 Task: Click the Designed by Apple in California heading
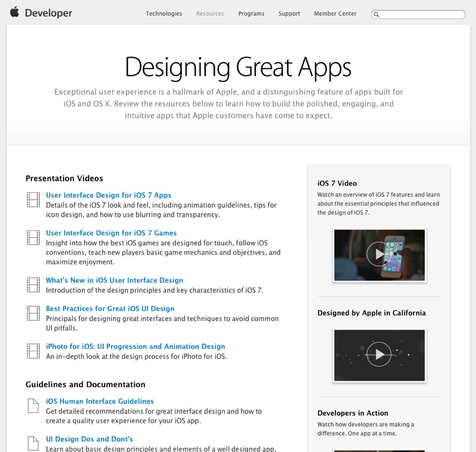pos(372,313)
